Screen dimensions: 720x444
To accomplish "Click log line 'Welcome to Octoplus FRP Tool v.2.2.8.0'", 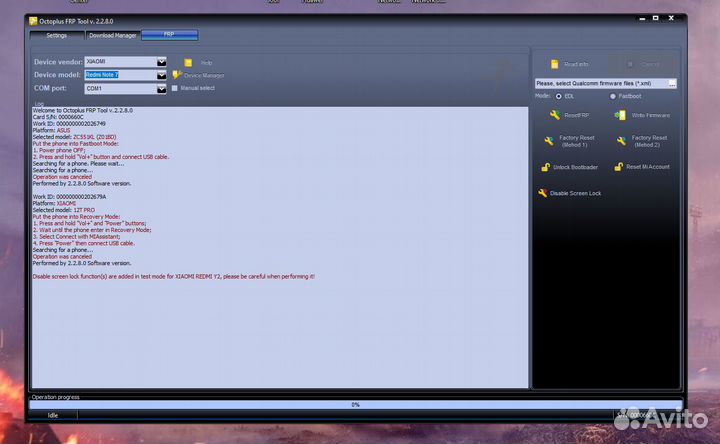I will (83, 110).
